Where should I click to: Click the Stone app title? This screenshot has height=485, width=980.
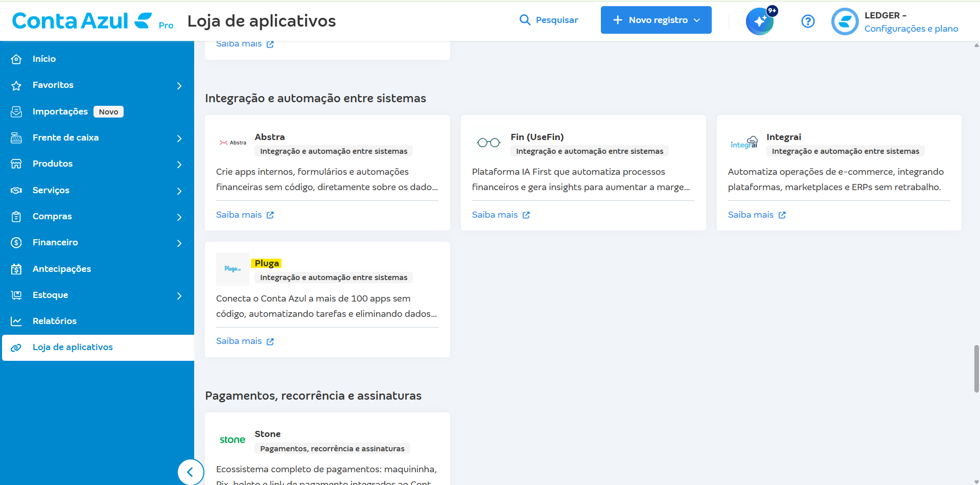pos(268,434)
